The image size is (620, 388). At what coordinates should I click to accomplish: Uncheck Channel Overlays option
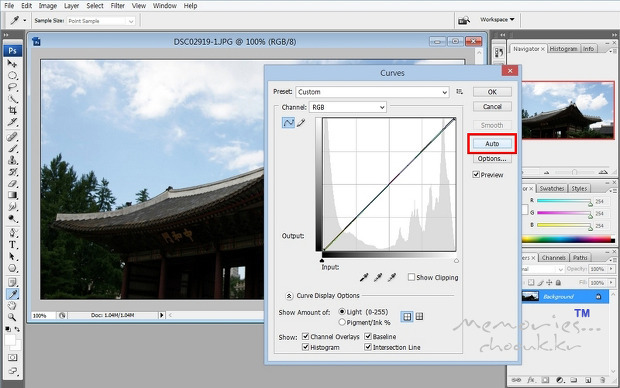pos(305,336)
